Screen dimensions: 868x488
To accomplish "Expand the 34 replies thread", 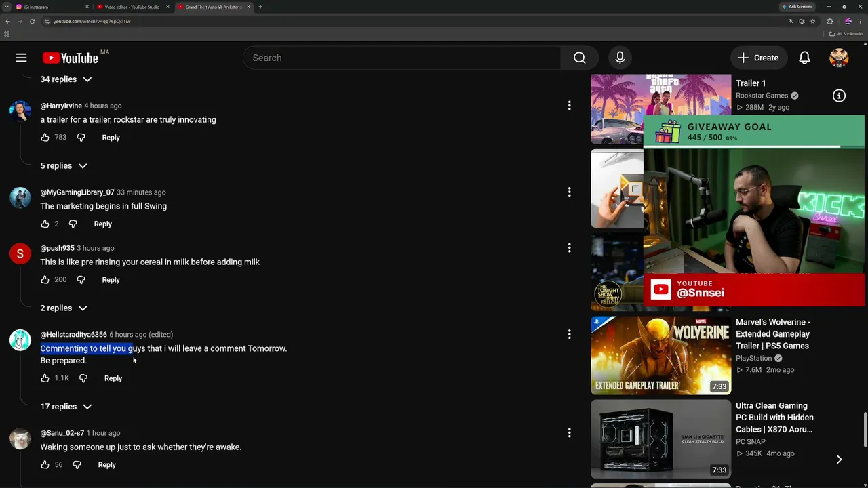I will click(x=66, y=79).
